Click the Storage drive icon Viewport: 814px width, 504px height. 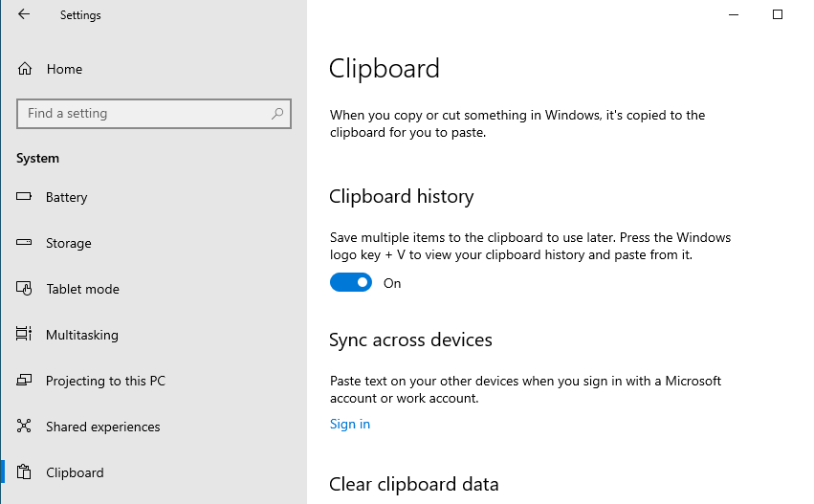(24, 242)
